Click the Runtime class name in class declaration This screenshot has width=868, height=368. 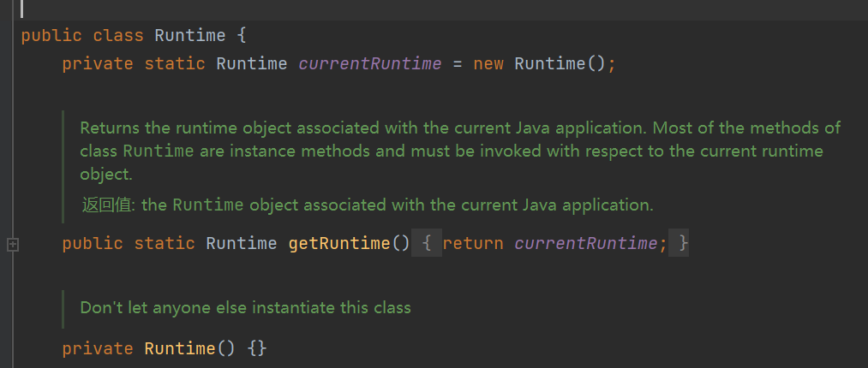(189, 36)
